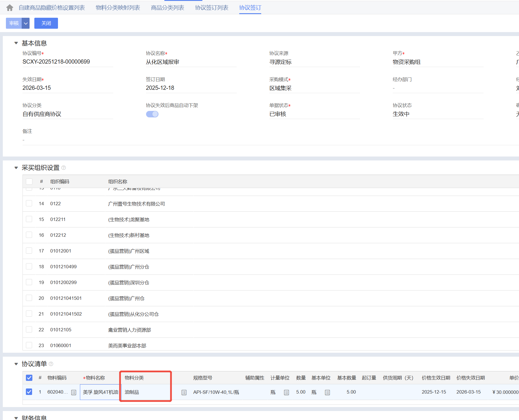Click the help icon beside 协议清单
Screen dimensions: 519x420
click(51, 364)
